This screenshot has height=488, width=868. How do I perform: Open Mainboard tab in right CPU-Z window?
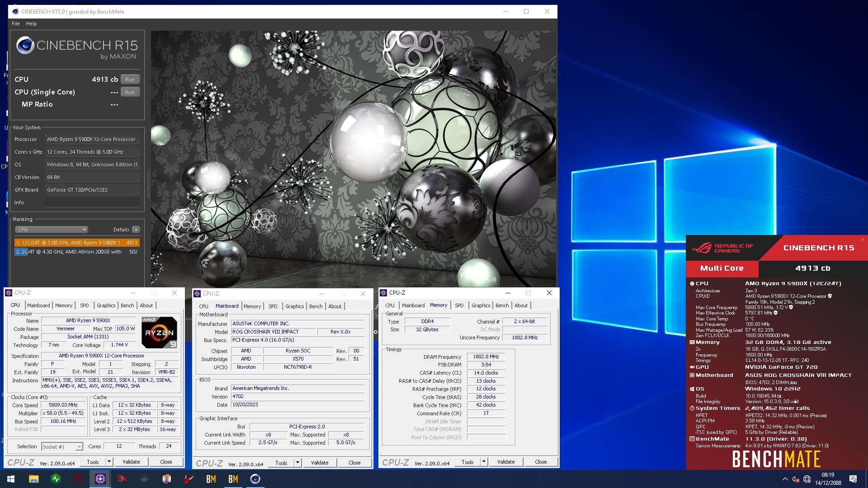[x=413, y=305]
